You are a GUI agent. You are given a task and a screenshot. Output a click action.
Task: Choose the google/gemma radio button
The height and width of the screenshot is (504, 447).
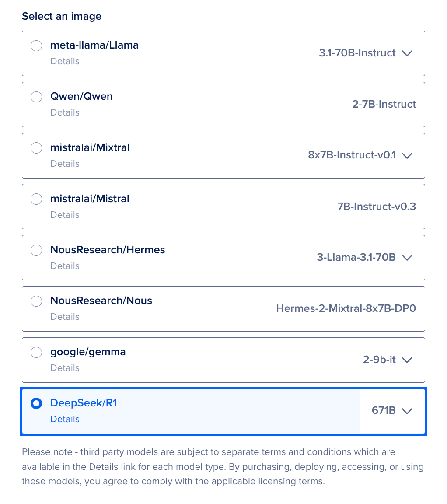tap(36, 352)
